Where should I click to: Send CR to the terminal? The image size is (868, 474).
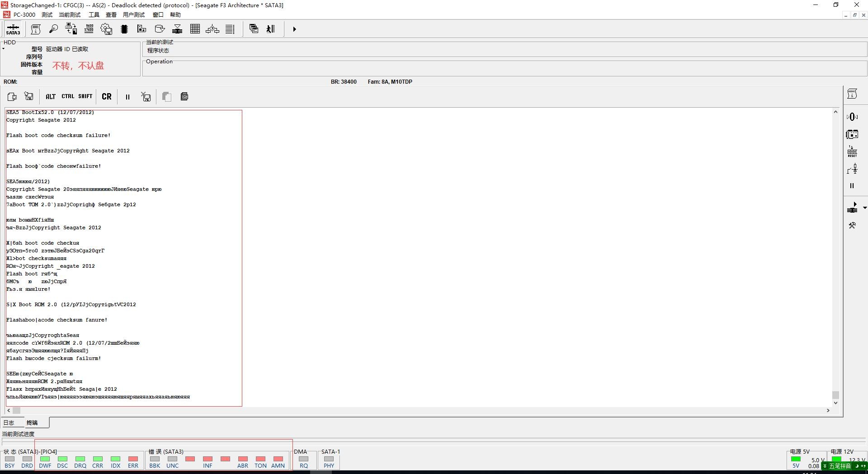click(107, 96)
